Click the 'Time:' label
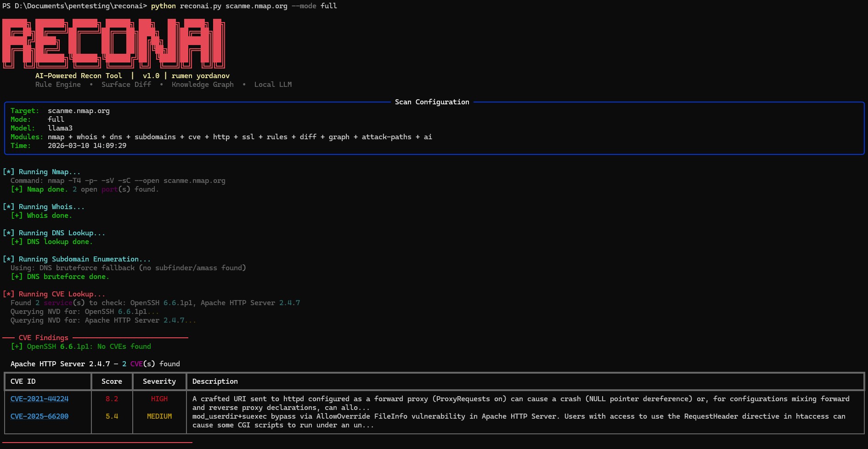 pyautogui.click(x=21, y=146)
